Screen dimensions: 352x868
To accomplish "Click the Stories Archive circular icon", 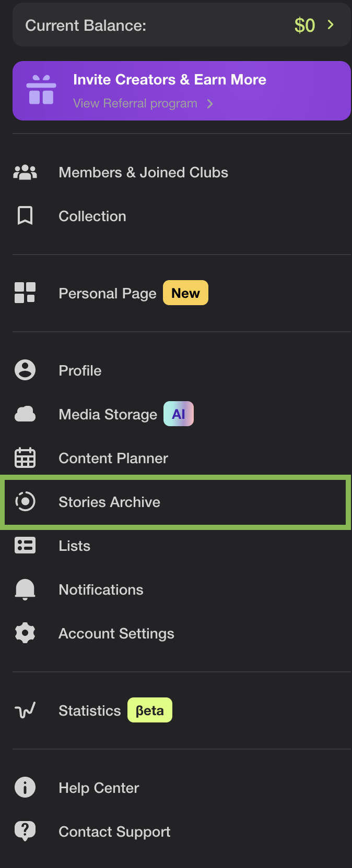I will pos(25,502).
